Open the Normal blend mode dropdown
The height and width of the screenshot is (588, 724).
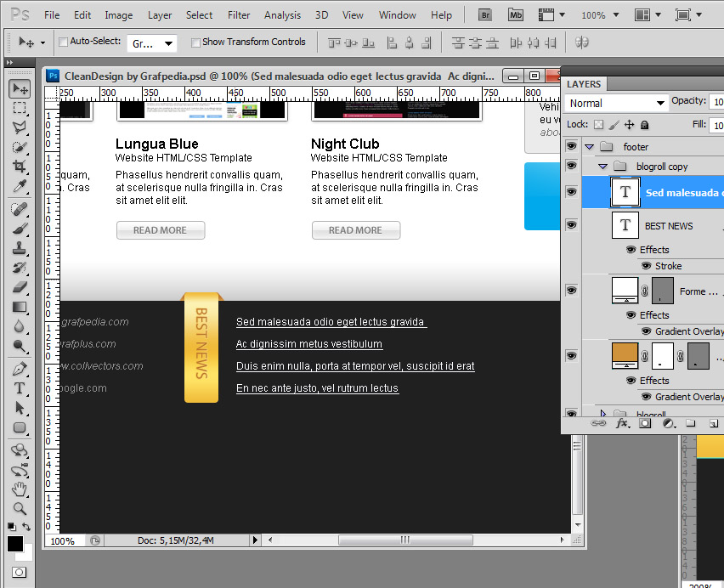(616, 103)
